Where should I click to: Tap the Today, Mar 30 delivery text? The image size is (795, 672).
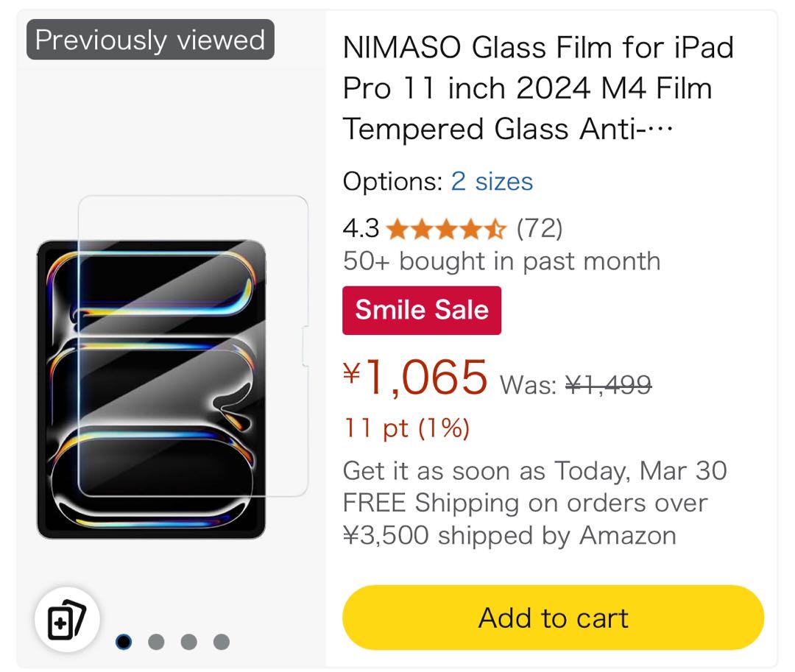pos(641,471)
